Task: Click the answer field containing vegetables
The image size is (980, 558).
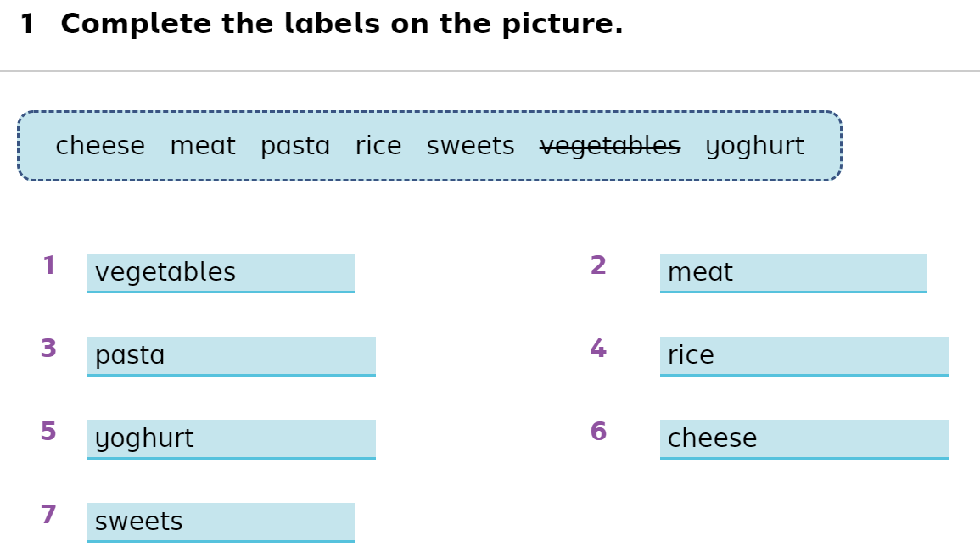Action: (x=221, y=273)
